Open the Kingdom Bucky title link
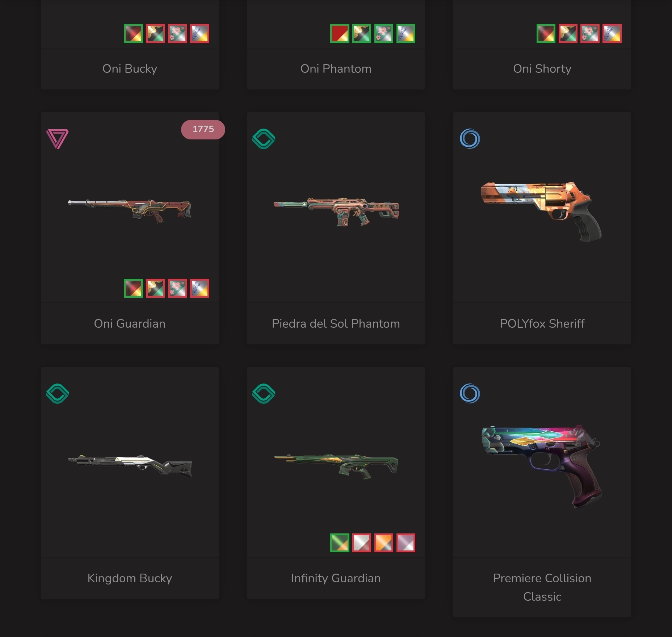This screenshot has height=637, width=672. coord(130,578)
